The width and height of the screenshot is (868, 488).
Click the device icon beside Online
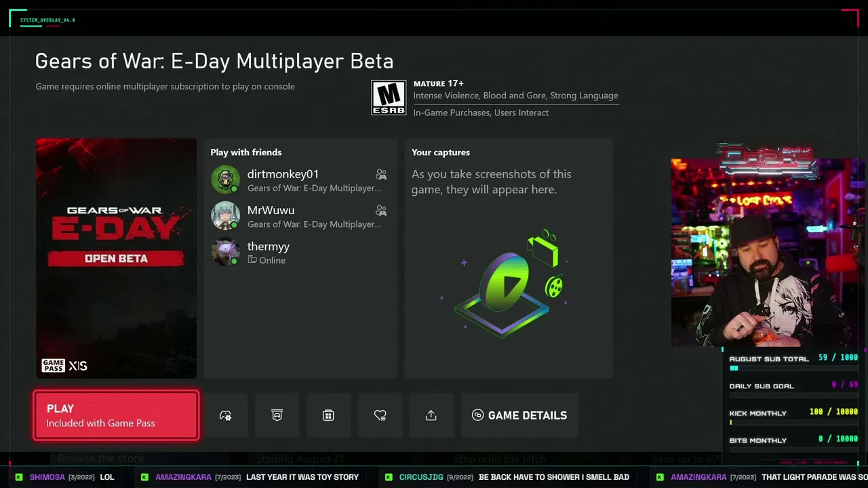tap(252, 260)
